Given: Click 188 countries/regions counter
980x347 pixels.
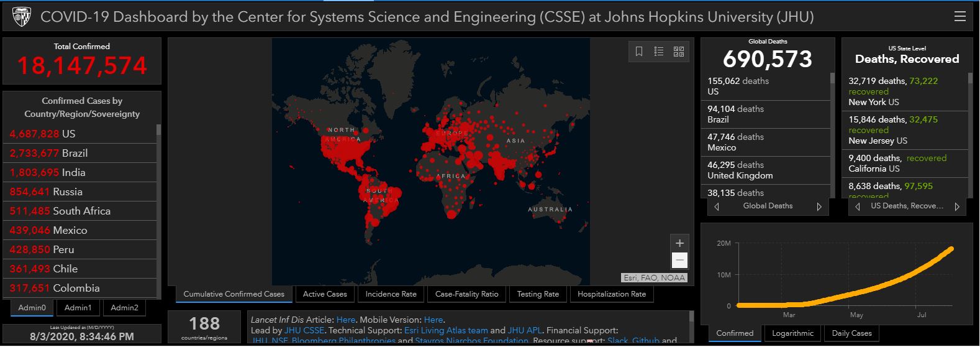Looking at the screenshot, I should (204, 327).
